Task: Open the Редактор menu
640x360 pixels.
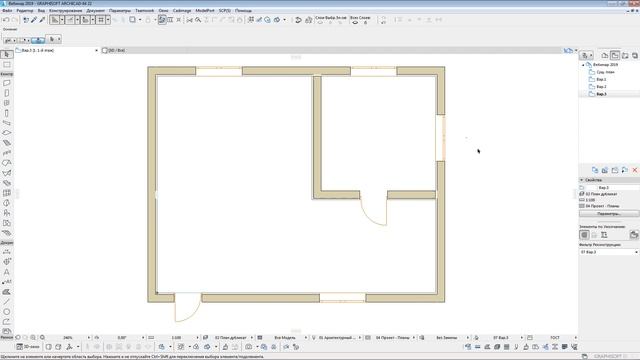Action: click(x=24, y=10)
